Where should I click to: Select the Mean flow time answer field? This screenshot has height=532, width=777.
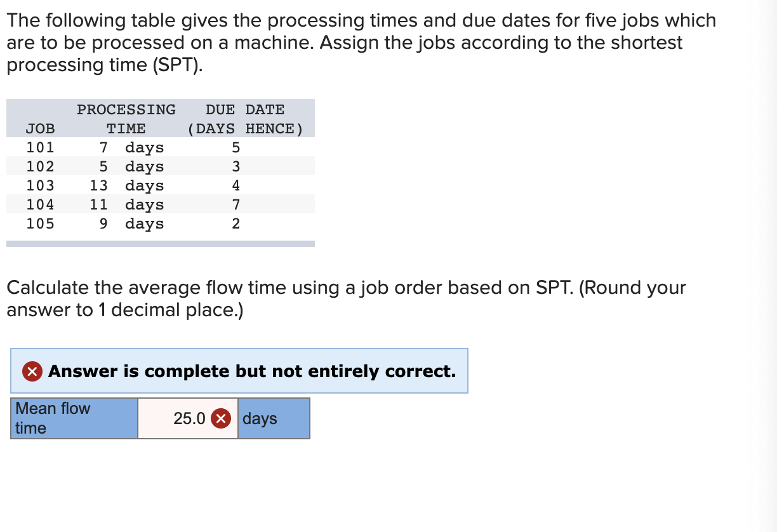pyautogui.click(x=188, y=418)
